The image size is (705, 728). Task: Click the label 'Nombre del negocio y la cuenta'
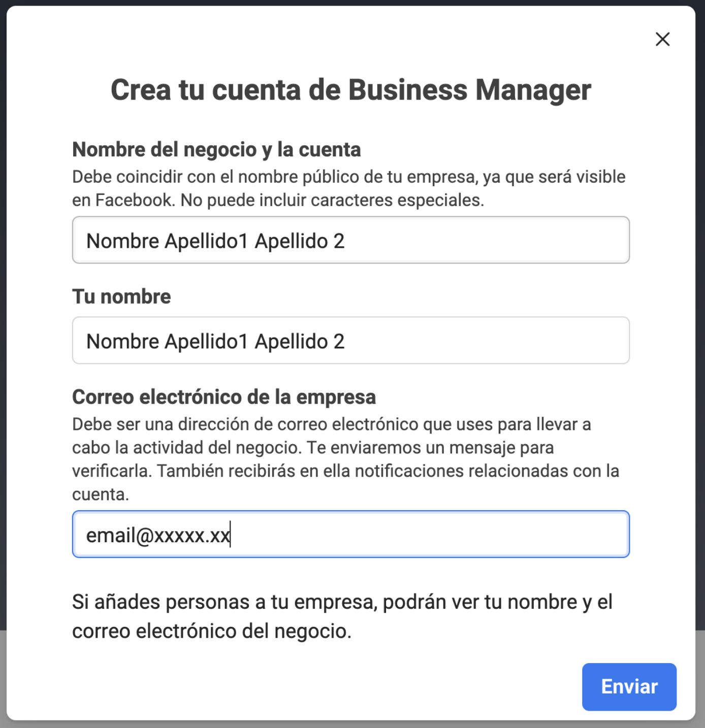(x=216, y=150)
